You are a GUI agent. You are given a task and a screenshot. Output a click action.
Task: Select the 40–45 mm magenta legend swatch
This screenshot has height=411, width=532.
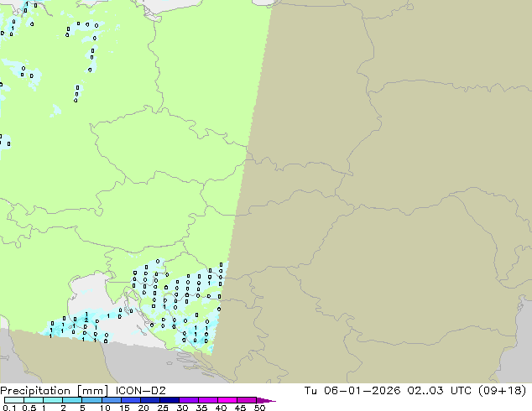(x=227, y=400)
